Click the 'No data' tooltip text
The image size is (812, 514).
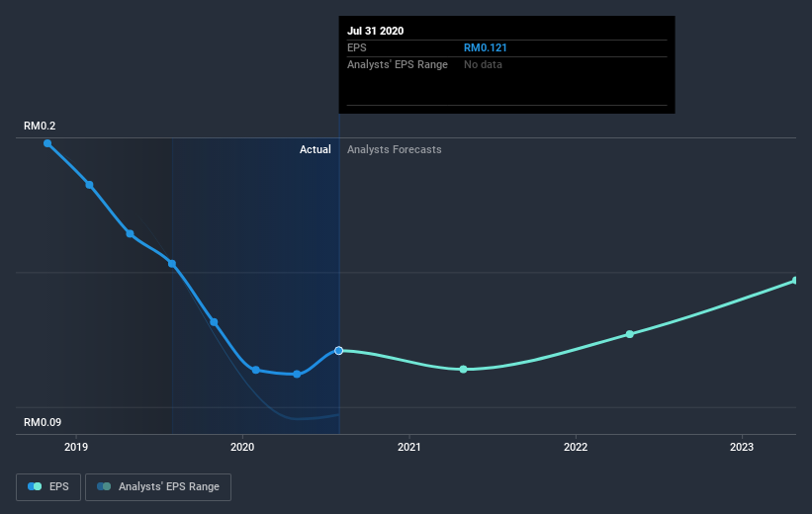pyautogui.click(x=483, y=64)
